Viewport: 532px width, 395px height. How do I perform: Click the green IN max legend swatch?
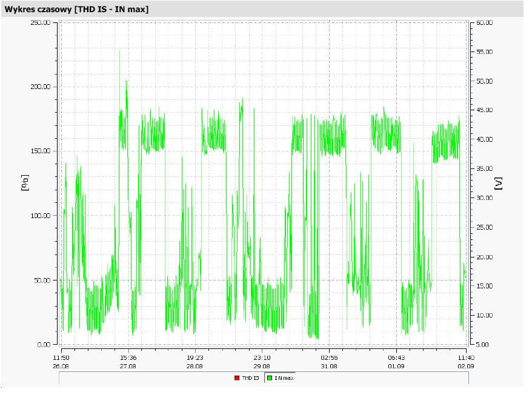pos(269,378)
